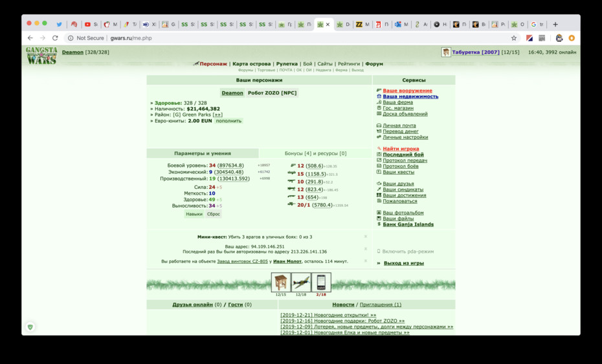Open the bold Форум menu item

(374, 63)
